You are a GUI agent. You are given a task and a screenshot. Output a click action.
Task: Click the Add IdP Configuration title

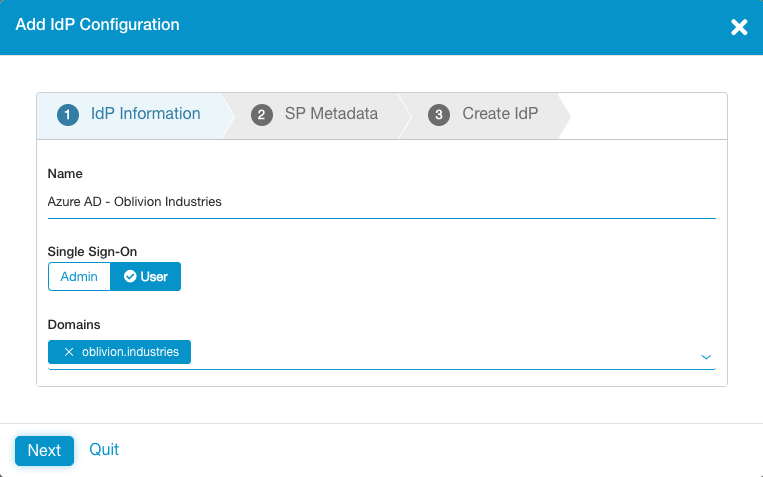pyautogui.click(x=98, y=25)
